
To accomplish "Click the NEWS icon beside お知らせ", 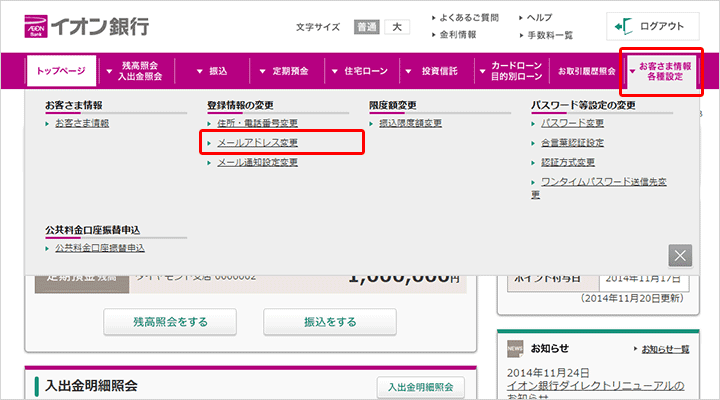I will pyautogui.click(x=514, y=348).
